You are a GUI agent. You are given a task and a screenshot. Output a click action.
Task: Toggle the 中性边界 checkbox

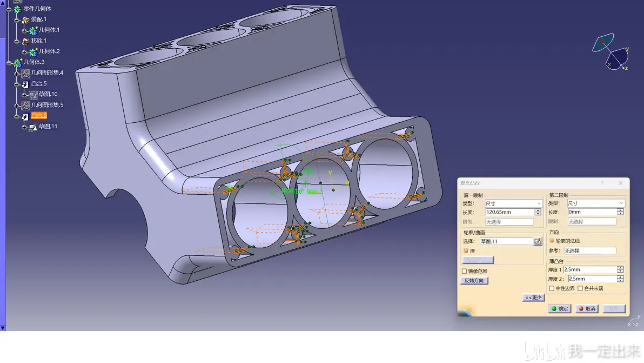tap(552, 288)
